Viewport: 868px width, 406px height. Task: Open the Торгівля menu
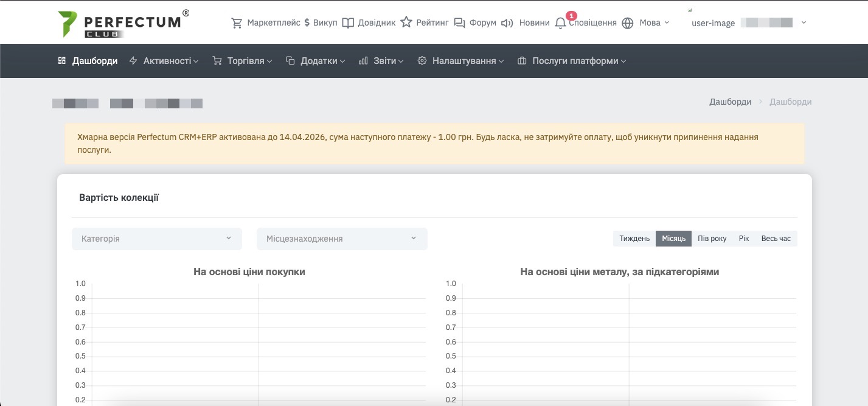[242, 61]
